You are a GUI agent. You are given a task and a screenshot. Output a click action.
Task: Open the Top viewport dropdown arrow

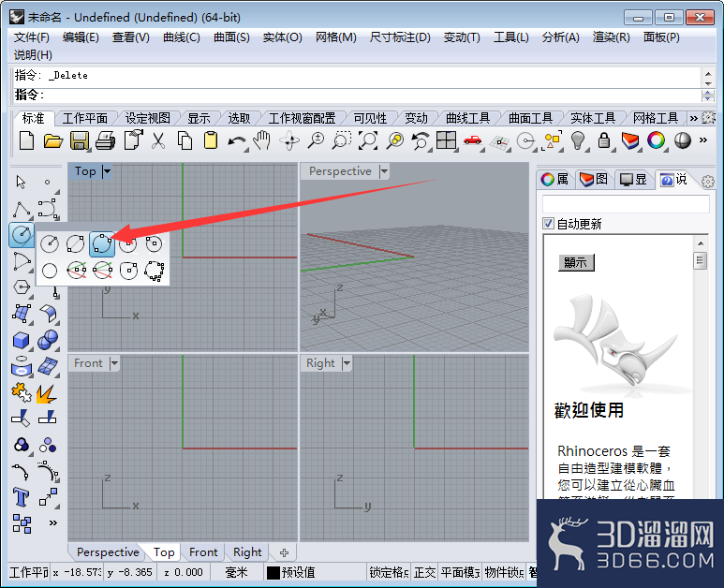tap(107, 171)
